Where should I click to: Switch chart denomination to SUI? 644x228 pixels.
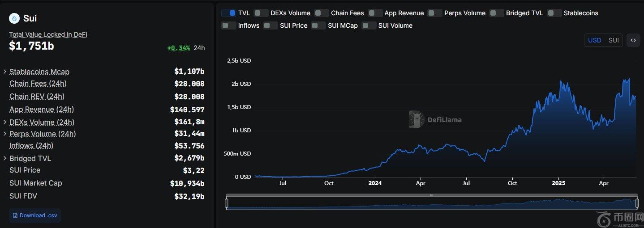click(x=614, y=40)
